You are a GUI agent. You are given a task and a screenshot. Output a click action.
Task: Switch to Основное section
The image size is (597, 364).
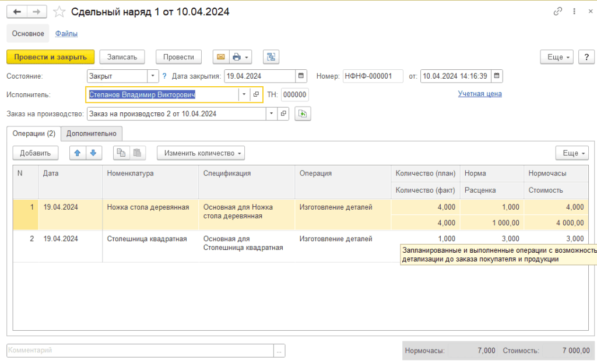pos(28,33)
